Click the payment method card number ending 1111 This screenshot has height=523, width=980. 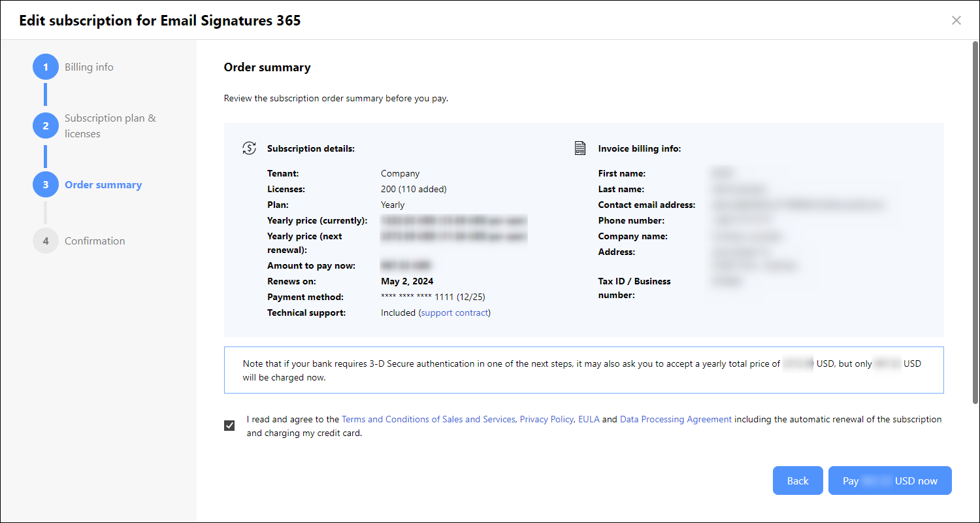click(x=433, y=297)
